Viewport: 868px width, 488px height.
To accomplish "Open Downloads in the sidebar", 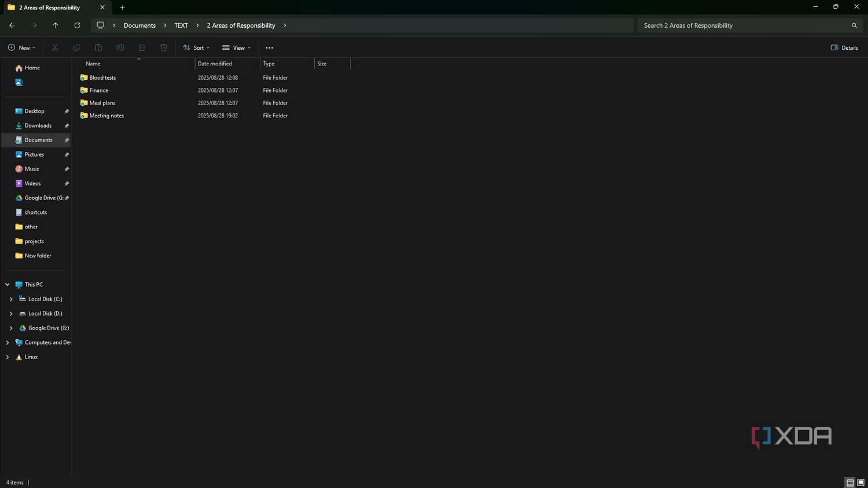I will click(37, 125).
